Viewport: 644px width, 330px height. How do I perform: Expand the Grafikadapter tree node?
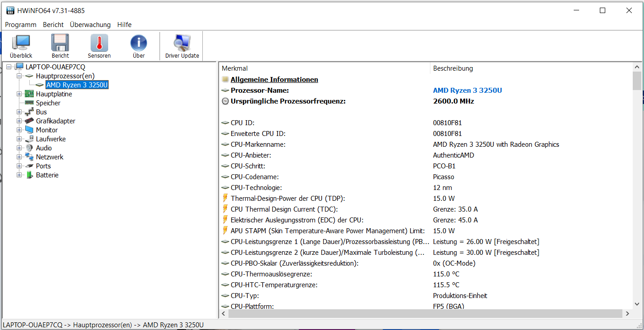click(19, 121)
